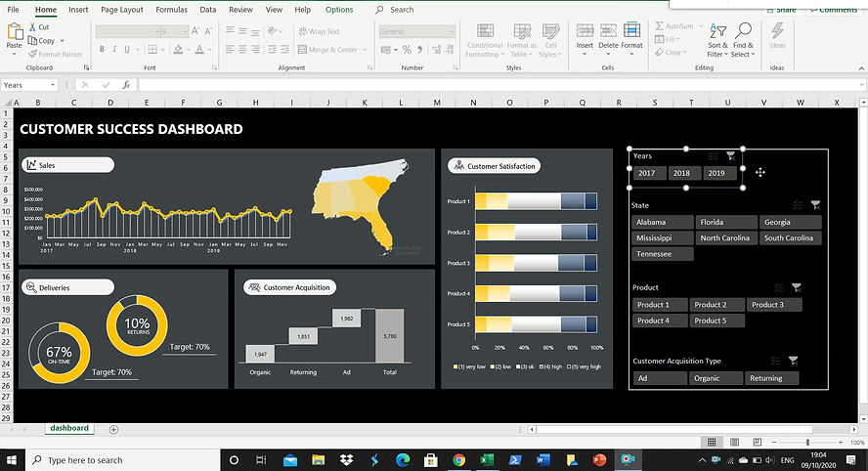This screenshot has height=471, width=868.
Task: Open Sort & Filter menu
Action: tap(718, 40)
